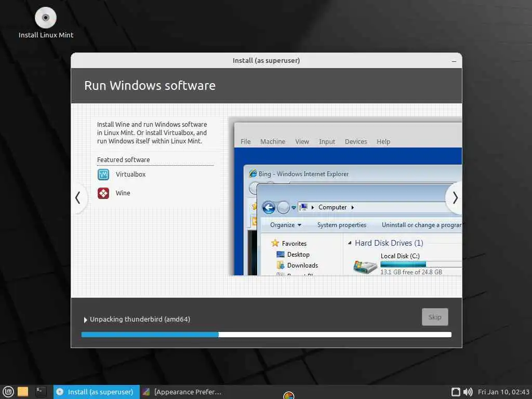
Task: Select the Virtualbox icon under Featured software
Action: [x=103, y=175]
